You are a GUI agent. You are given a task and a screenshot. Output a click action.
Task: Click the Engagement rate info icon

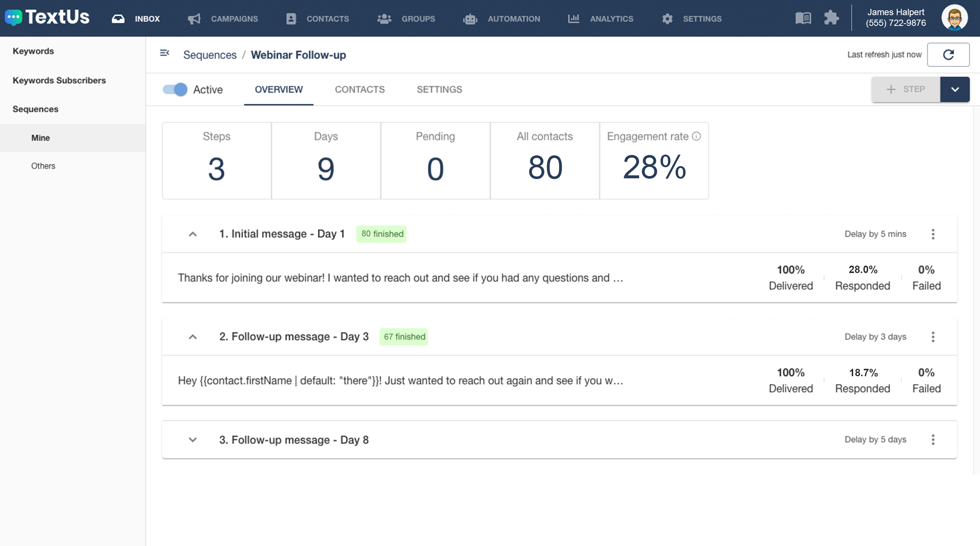(x=696, y=136)
